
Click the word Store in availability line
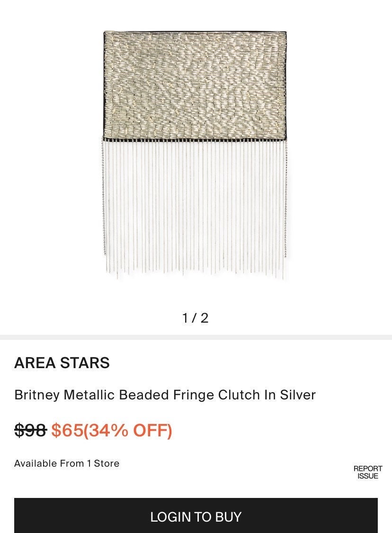[107, 463]
